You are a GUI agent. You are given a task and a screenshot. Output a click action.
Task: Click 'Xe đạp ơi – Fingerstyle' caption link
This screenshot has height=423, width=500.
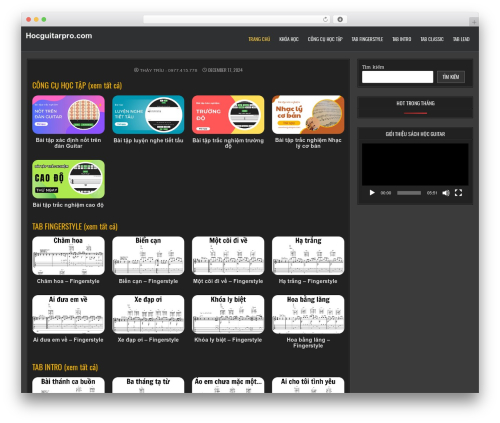click(148, 340)
